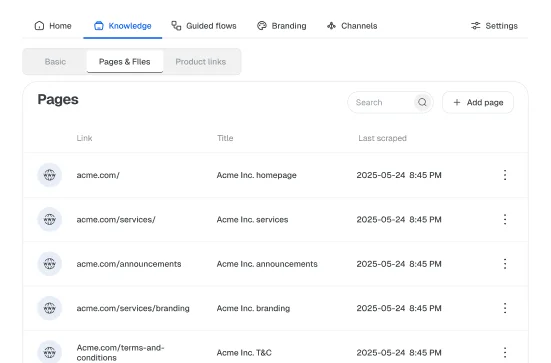
Task: Click the title Acme Inc. announcements
Action: pyautogui.click(x=267, y=264)
